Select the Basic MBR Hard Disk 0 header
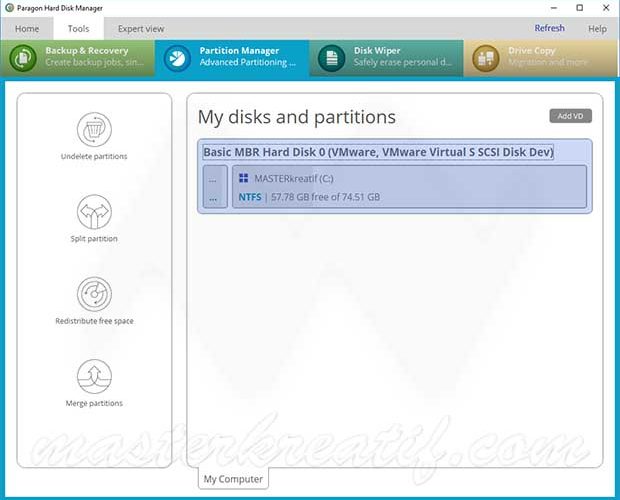The image size is (620, 500). tap(378, 152)
